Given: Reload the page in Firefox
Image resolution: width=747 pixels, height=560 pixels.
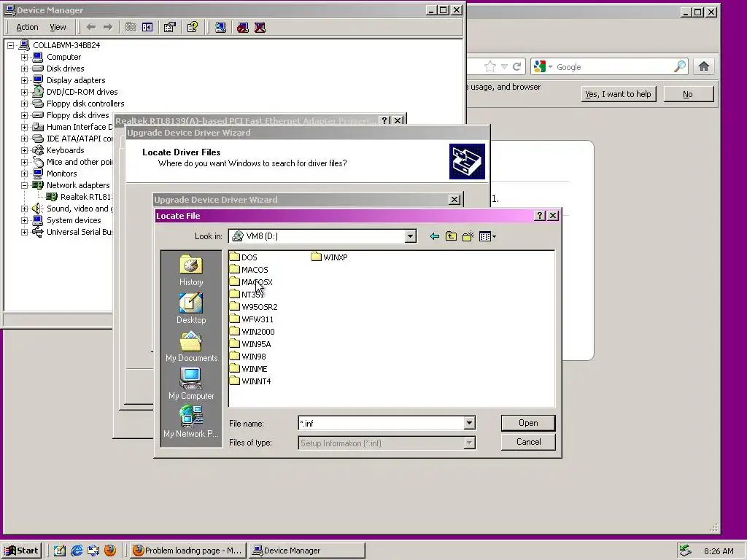Looking at the screenshot, I should (x=517, y=66).
